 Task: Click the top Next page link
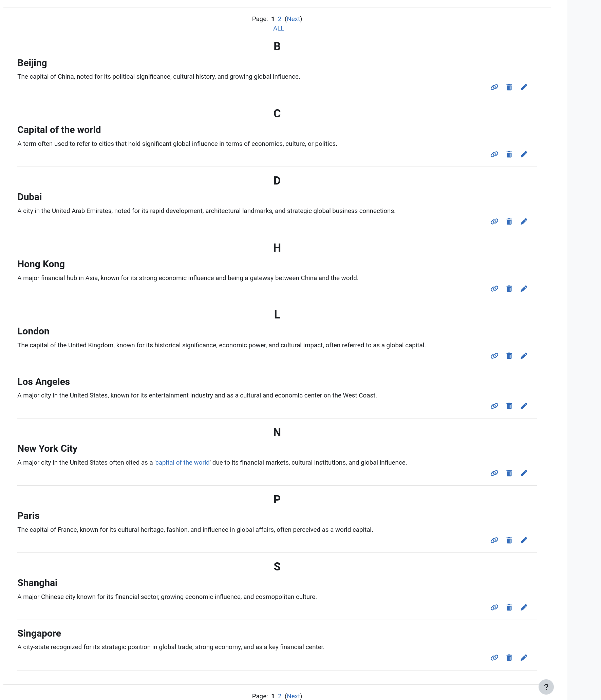pos(294,19)
